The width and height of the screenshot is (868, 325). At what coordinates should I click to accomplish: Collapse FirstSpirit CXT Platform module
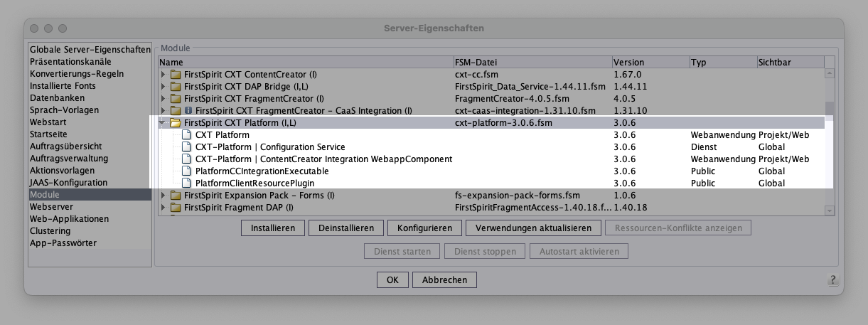tap(164, 123)
